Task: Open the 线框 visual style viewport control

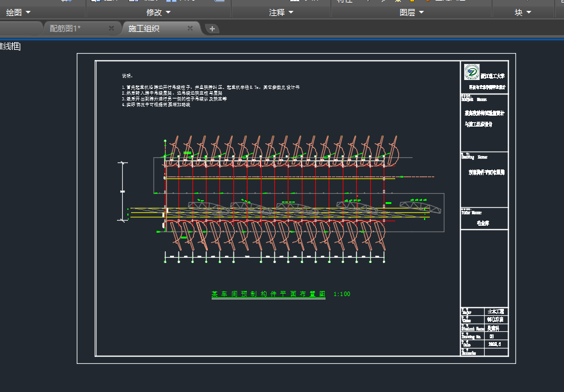Action: click(x=10, y=46)
